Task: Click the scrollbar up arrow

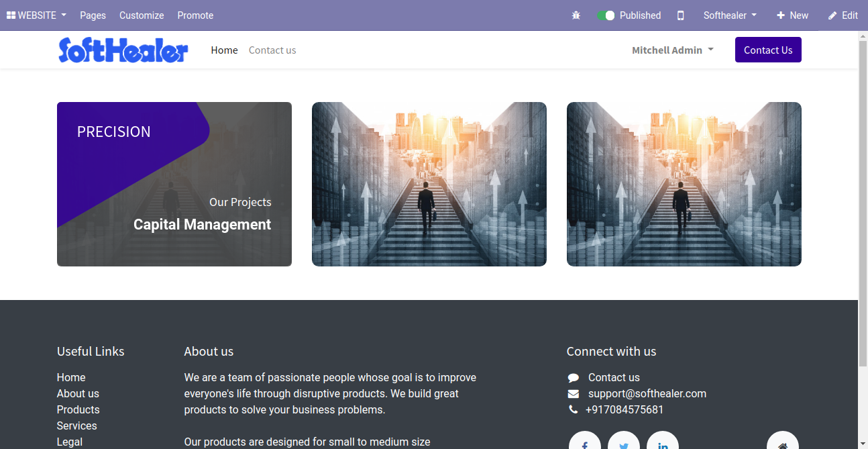Action: [863, 36]
